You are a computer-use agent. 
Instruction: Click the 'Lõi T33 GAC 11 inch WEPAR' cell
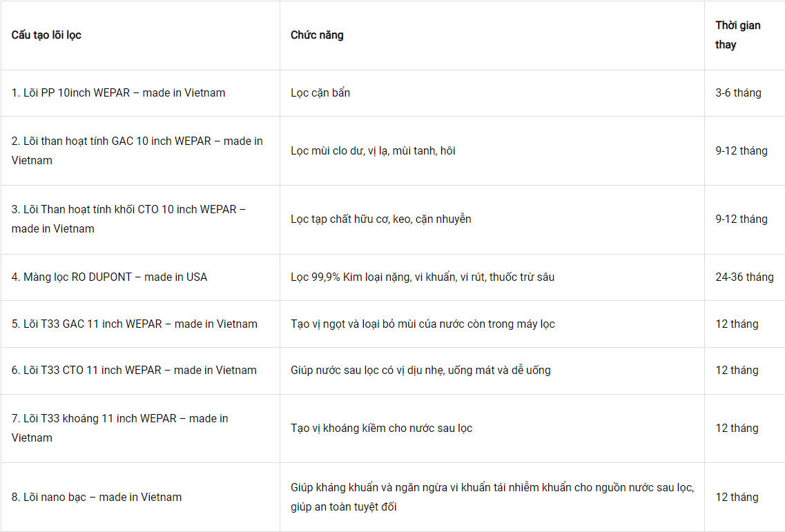[x=134, y=324]
